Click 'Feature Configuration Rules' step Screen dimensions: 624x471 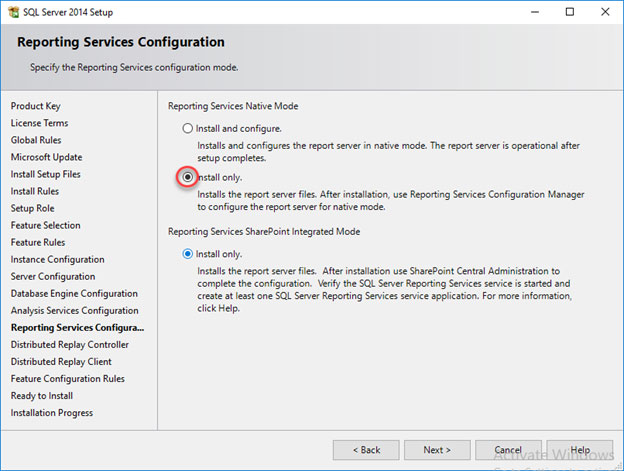pos(68,379)
